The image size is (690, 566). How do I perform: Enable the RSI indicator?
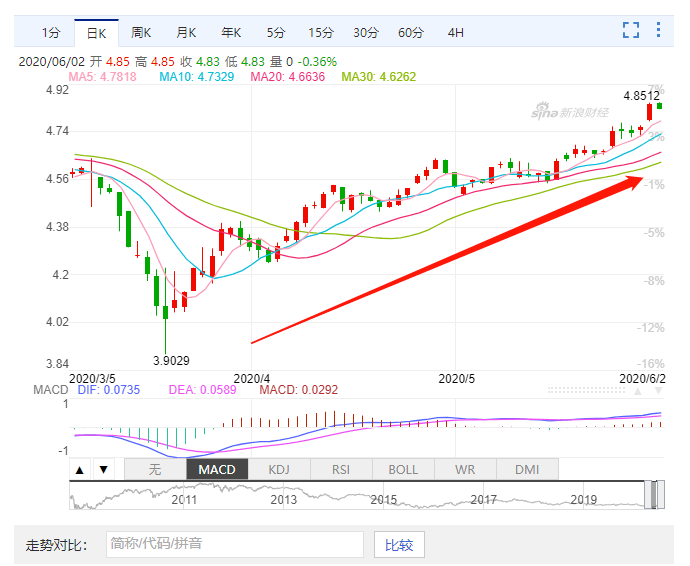[341, 470]
